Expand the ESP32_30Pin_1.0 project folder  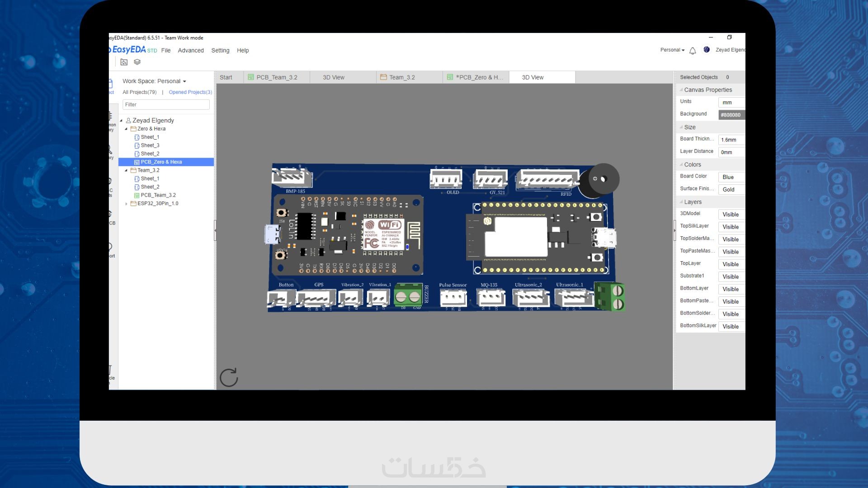[126, 204]
